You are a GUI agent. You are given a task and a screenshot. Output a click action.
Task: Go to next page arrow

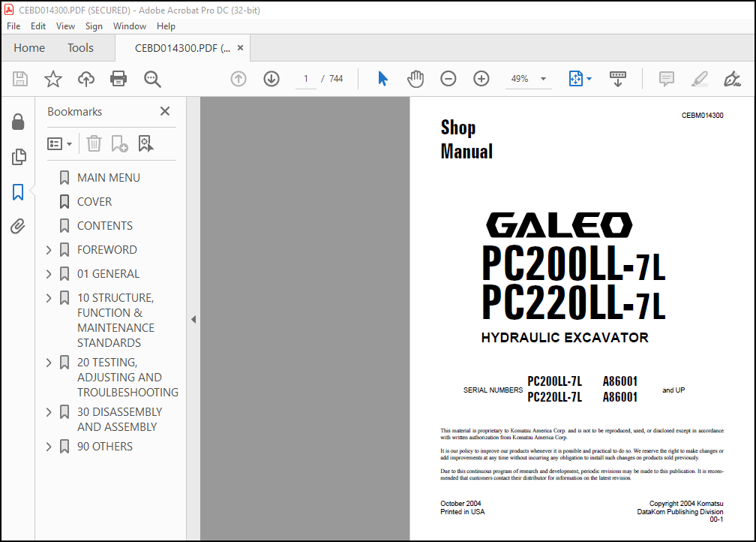pyautogui.click(x=271, y=79)
